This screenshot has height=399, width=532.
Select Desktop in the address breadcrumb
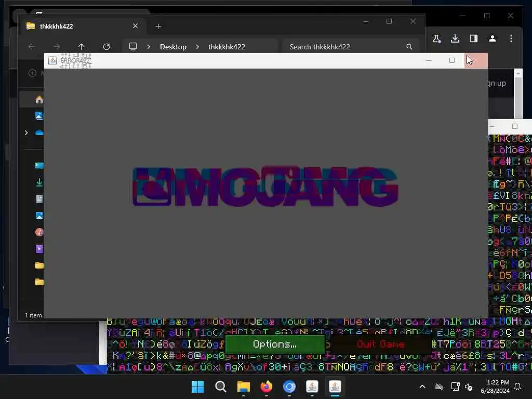(x=173, y=47)
